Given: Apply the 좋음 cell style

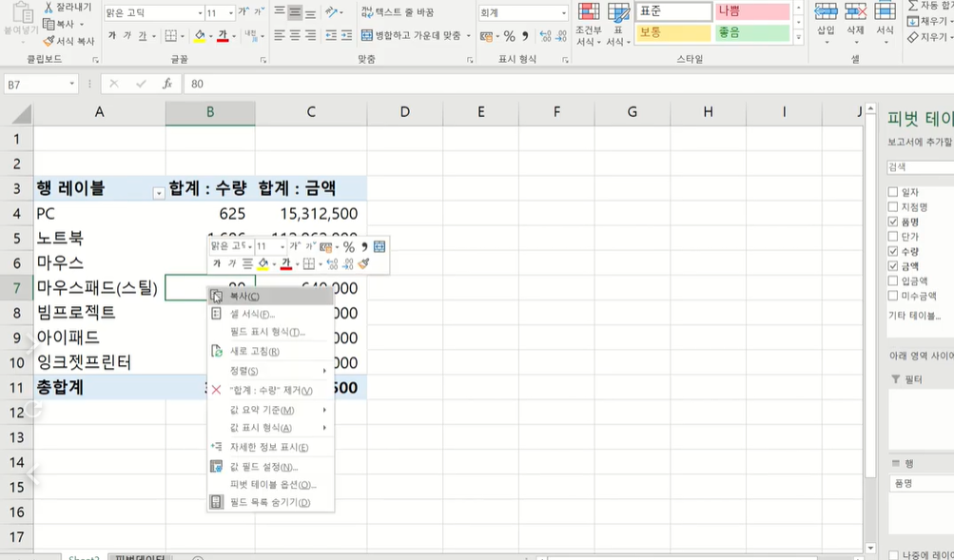Looking at the screenshot, I should (x=752, y=32).
